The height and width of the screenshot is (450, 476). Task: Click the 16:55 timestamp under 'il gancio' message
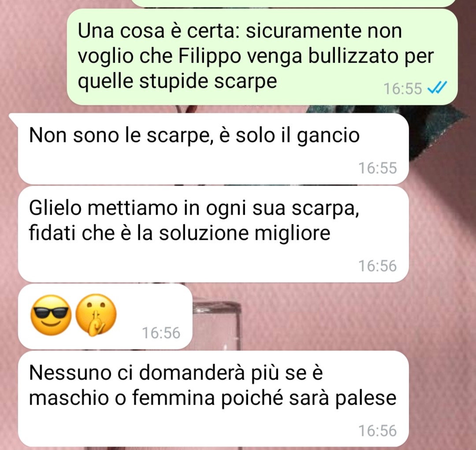(x=378, y=168)
